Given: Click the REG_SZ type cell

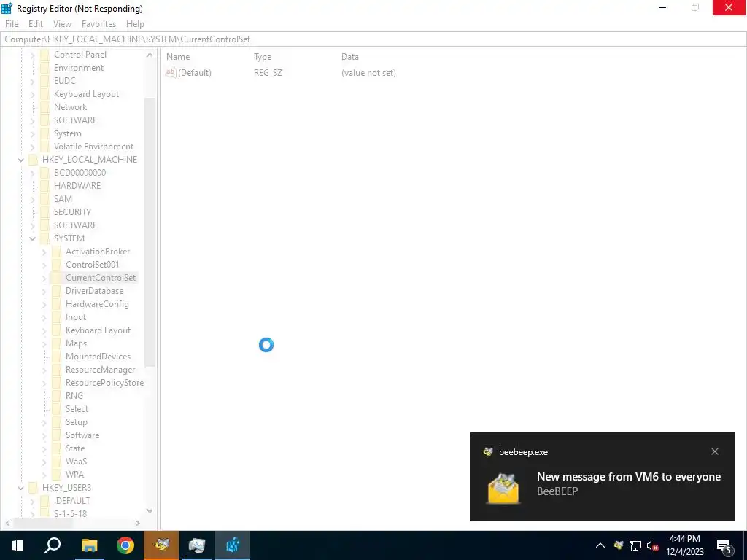Looking at the screenshot, I should 268,73.
